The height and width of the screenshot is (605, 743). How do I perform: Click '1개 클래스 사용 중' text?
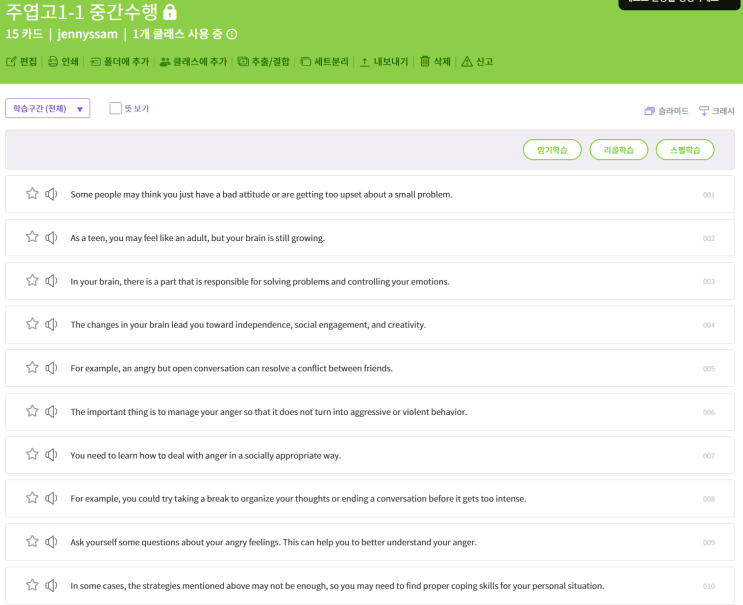[x=177, y=35]
